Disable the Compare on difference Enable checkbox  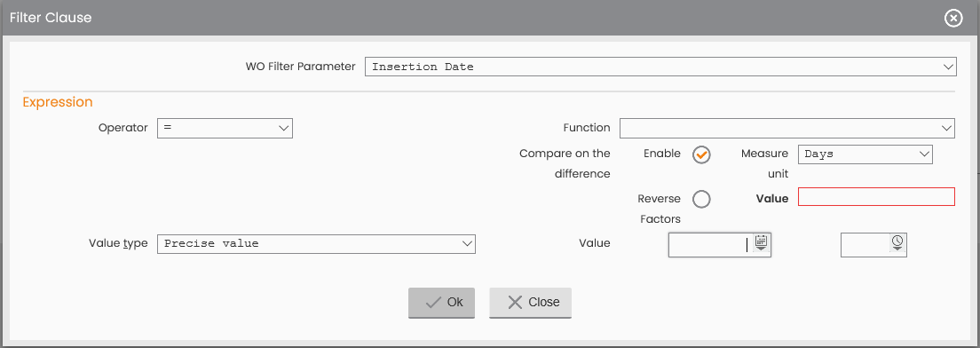click(x=701, y=154)
